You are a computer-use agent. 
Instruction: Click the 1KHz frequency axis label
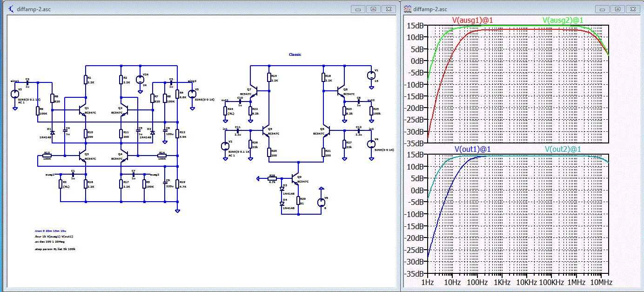503,283
